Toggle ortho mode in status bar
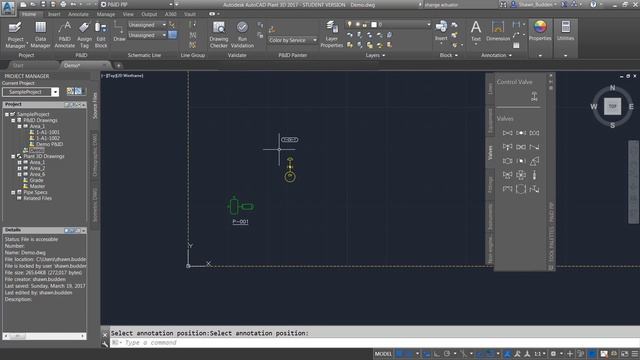This screenshot has width=640, height=360. [x=436, y=353]
